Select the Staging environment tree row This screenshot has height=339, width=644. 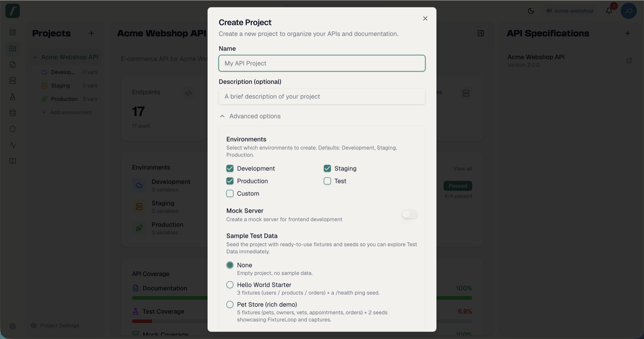(x=69, y=85)
